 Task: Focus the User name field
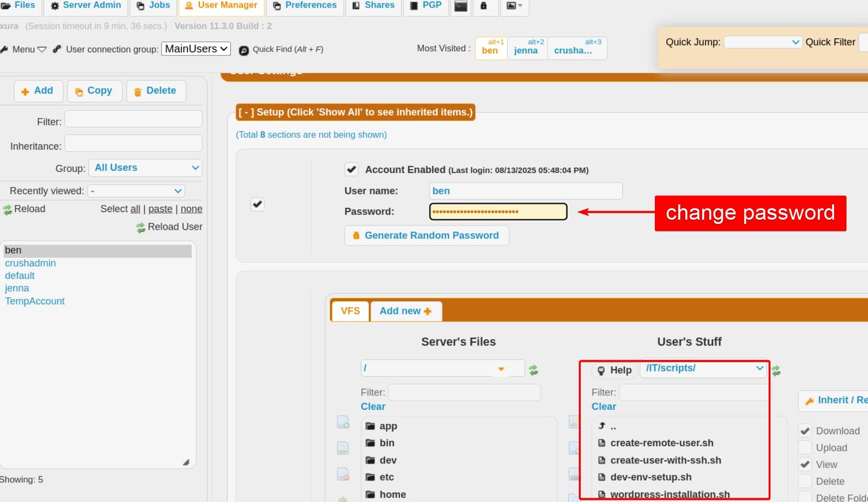point(526,191)
